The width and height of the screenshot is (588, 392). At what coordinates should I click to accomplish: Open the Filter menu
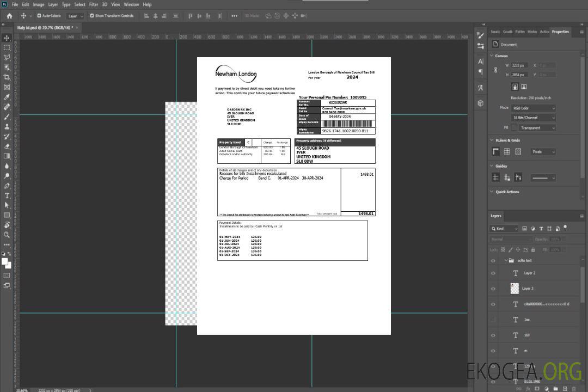coord(94,4)
